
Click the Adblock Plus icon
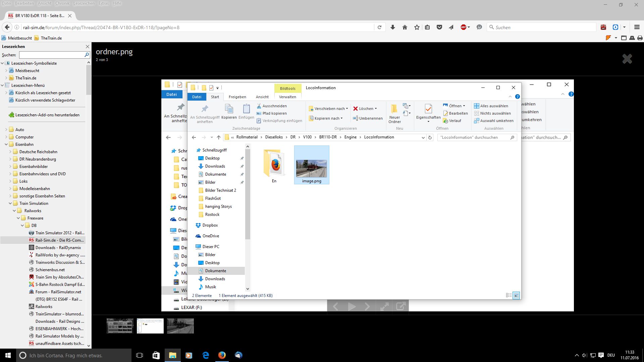tap(464, 27)
